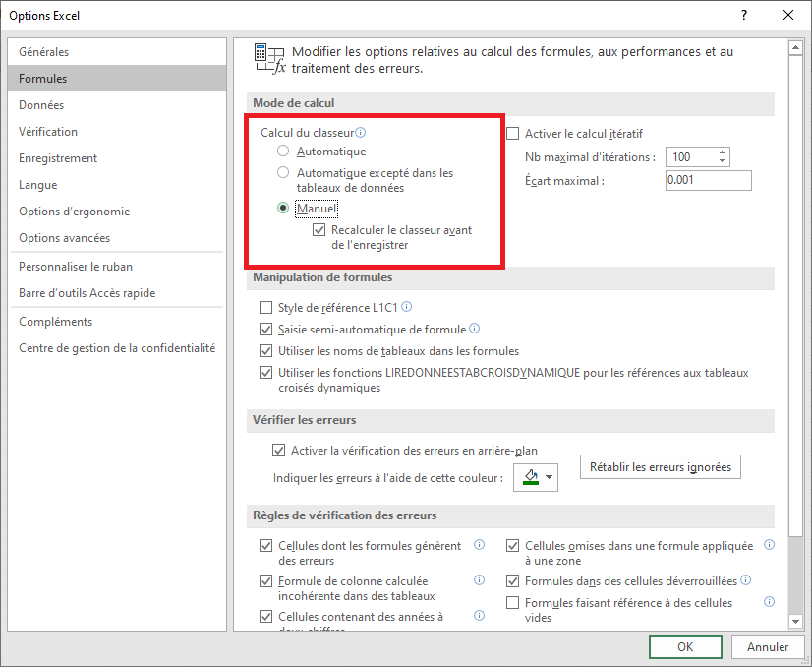Enable Style de référence L1C1 checkbox
The width and height of the screenshot is (812, 667).
point(265,308)
